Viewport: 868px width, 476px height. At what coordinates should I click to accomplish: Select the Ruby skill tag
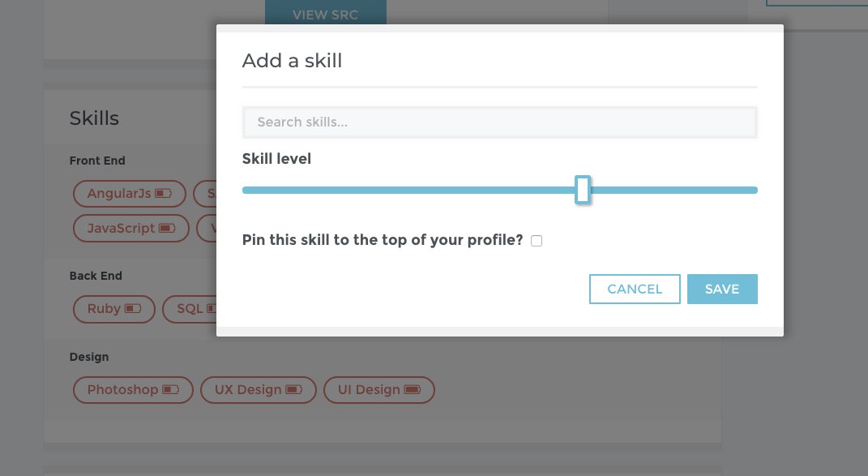coord(104,309)
